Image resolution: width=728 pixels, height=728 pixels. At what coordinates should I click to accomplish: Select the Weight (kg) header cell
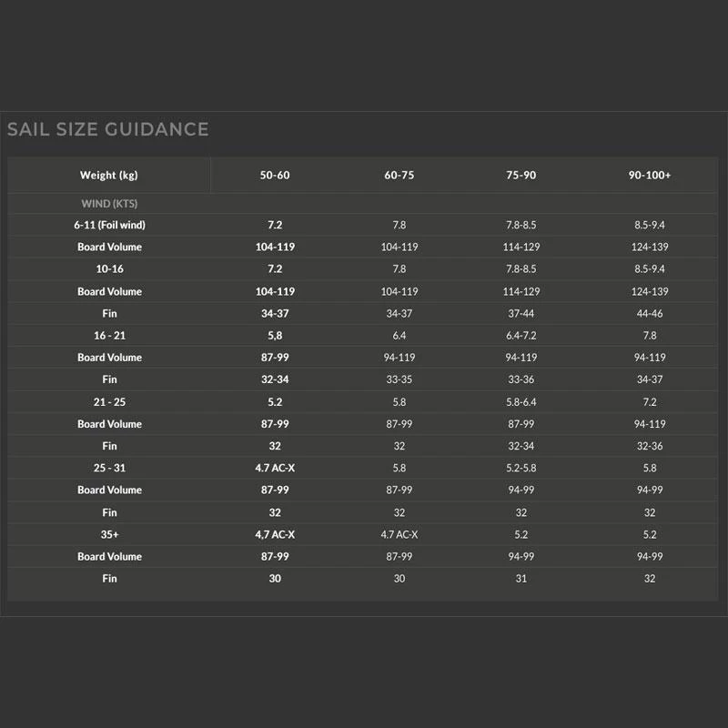(x=109, y=175)
